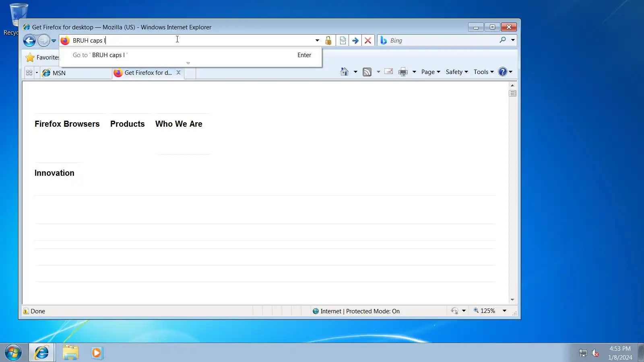Screen dimensions: 644x362
Task: Open the Quick Tabs grid button
Action: click(x=29, y=73)
